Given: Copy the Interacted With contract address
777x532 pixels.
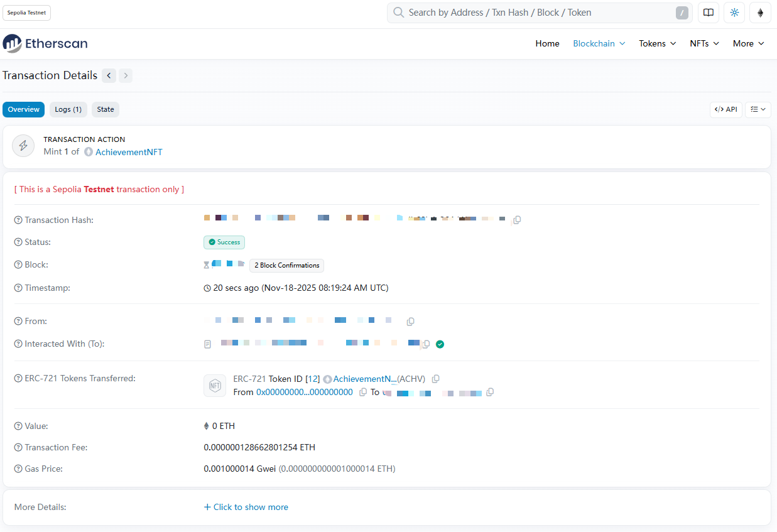Looking at the screenshot, I should [426, 344].
